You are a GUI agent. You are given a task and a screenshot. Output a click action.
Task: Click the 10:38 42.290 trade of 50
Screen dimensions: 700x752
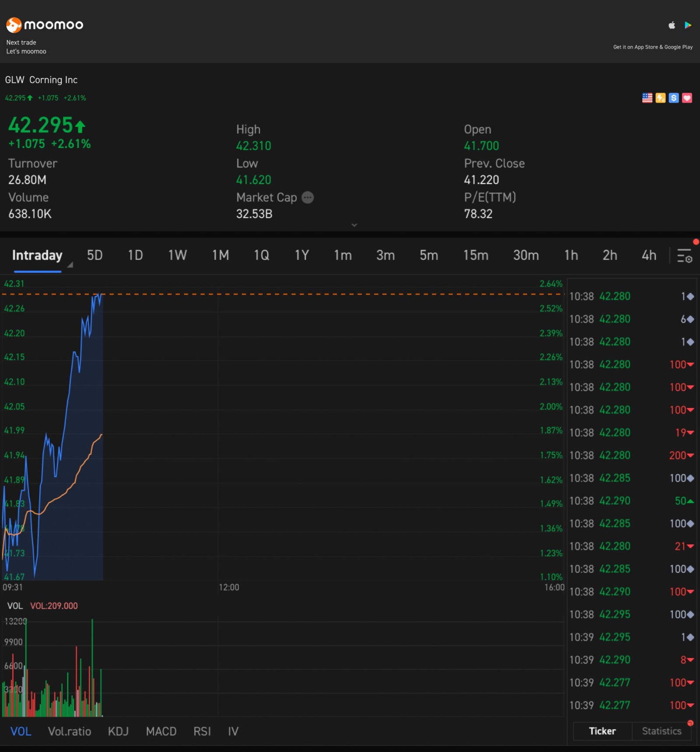tap(631, 501)
